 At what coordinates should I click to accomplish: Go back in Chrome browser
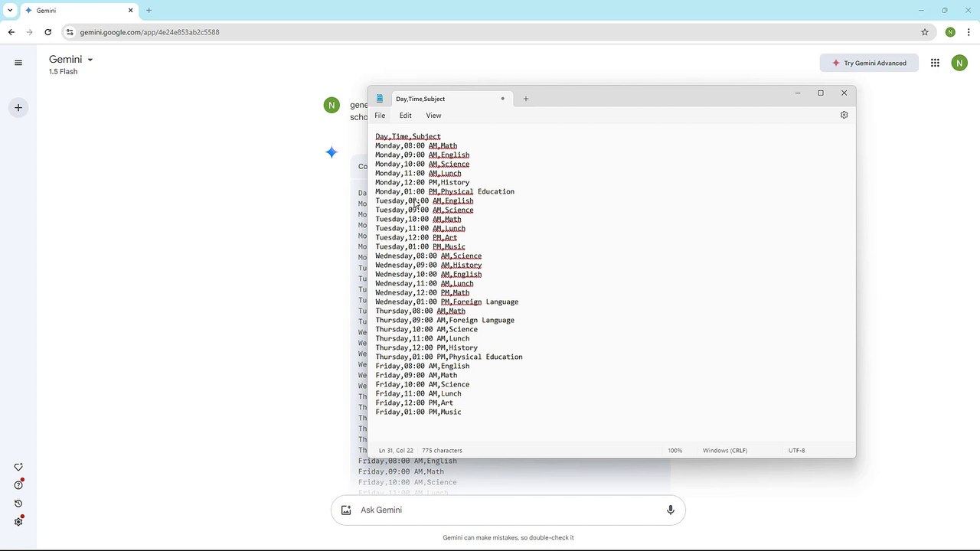tap(11, 32)
